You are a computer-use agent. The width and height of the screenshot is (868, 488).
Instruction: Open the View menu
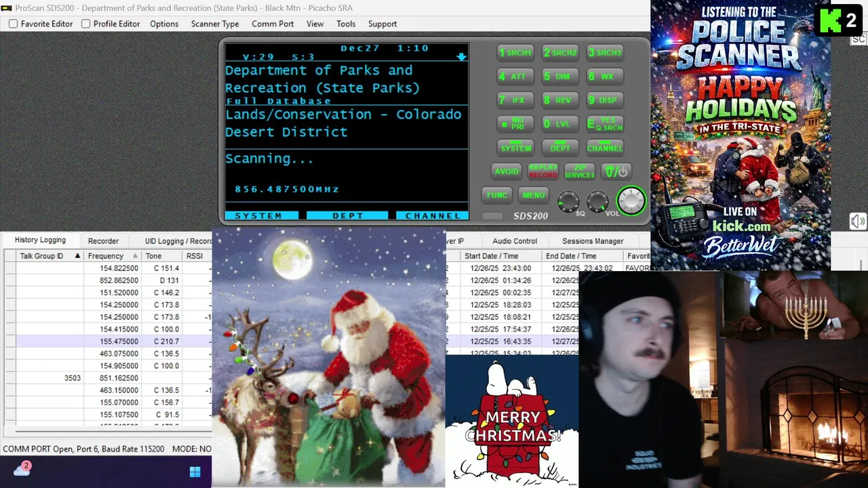click(315, 24)
